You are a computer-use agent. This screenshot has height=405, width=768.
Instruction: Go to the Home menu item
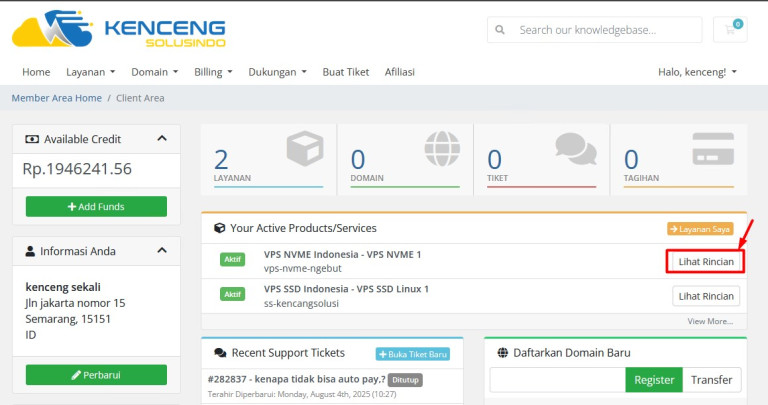tap(36, 72)
